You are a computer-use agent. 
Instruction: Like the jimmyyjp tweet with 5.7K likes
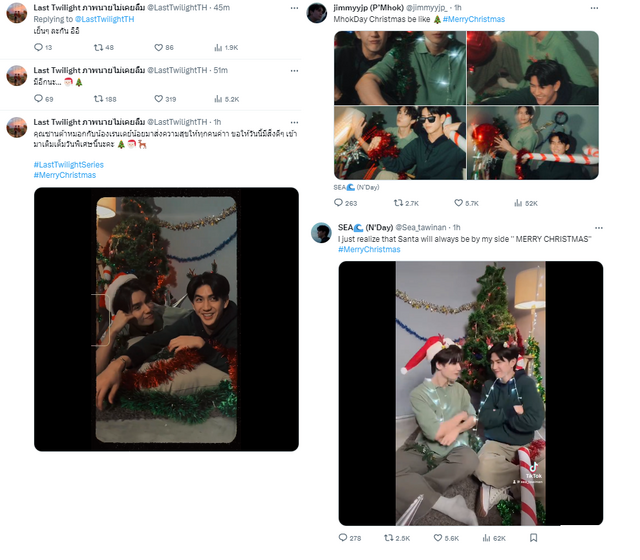click(x=458, y=202)
